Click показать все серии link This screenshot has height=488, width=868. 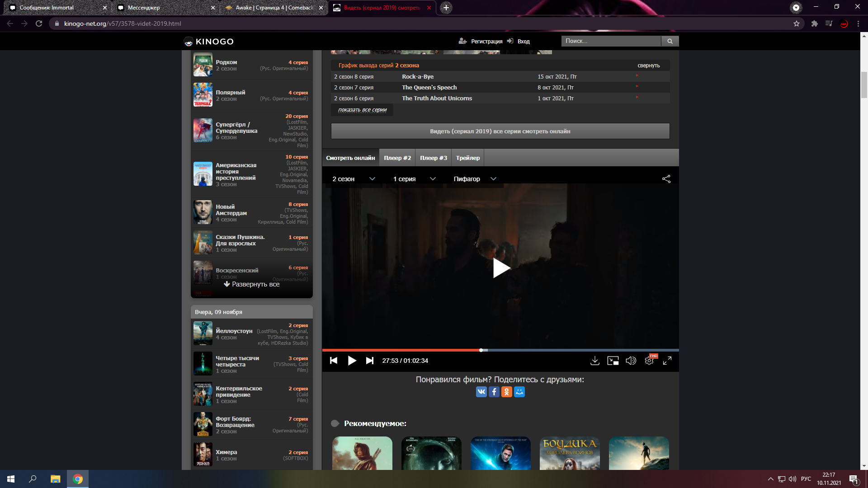pyautogui.click(x=362, y=110)
